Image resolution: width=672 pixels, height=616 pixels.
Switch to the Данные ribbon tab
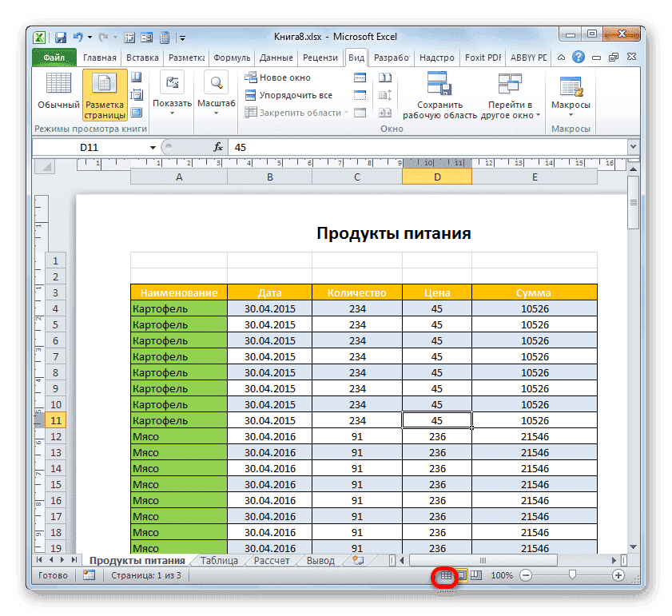276,58
